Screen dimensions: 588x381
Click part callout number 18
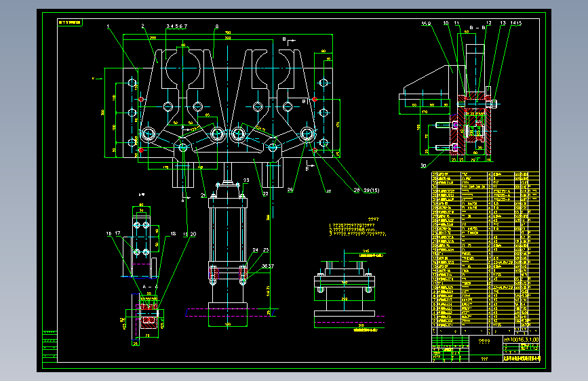point(173,234)
